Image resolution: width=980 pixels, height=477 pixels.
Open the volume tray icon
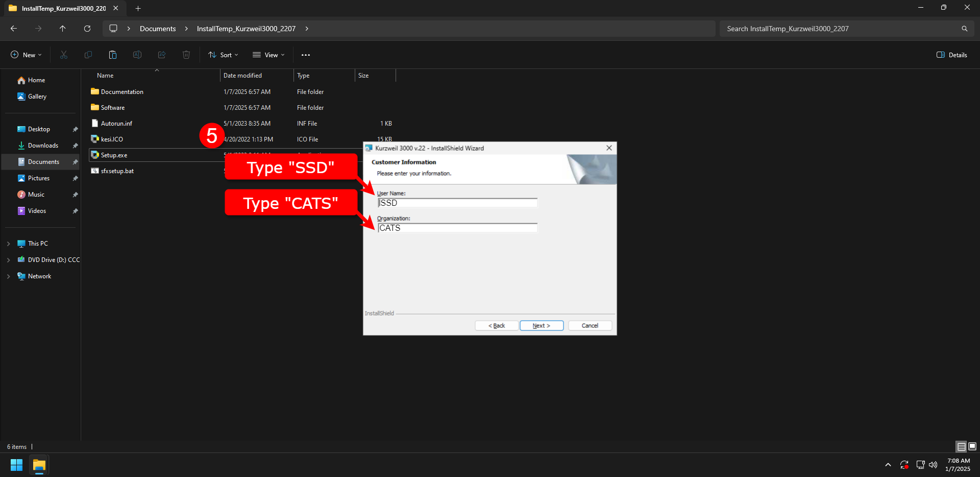click(x=933, y=465)
